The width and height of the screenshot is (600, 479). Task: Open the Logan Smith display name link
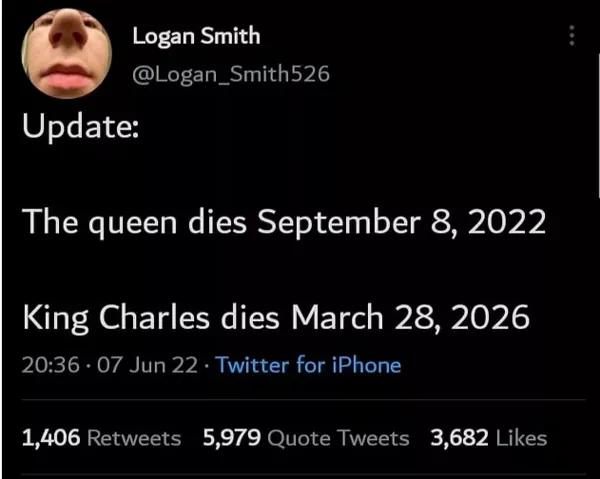point(196,36)
